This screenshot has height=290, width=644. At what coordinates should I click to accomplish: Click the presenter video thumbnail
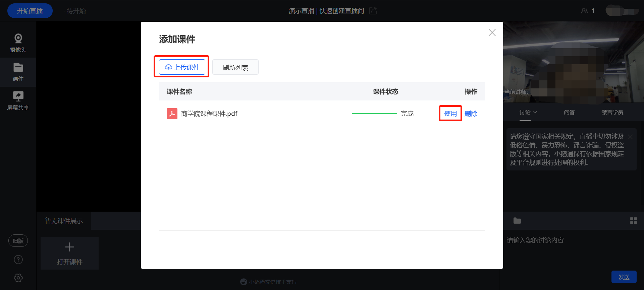click(x=574, y=62)
